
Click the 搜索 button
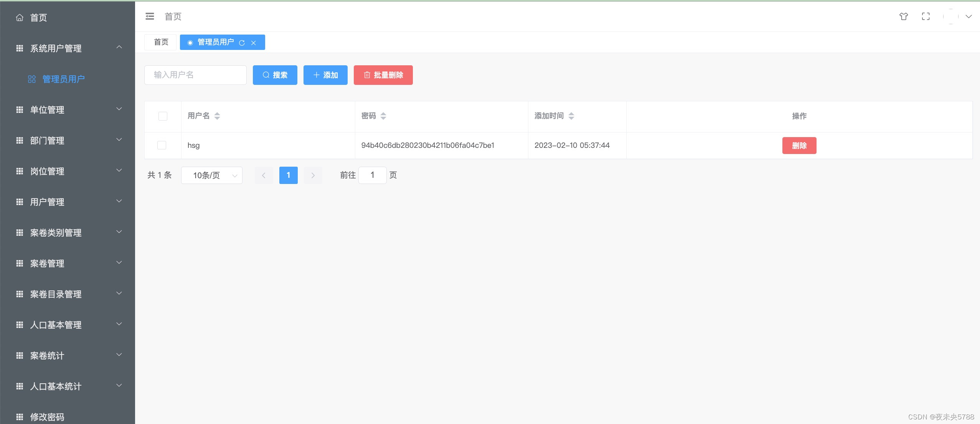click(x=275, y=75)
